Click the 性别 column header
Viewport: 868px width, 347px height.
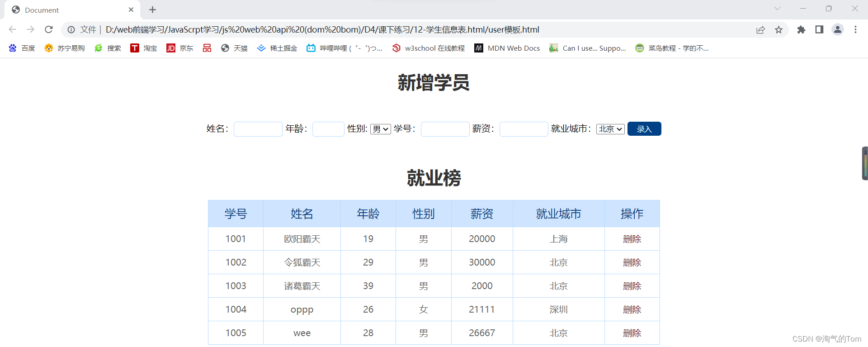[x=424, y=214]
